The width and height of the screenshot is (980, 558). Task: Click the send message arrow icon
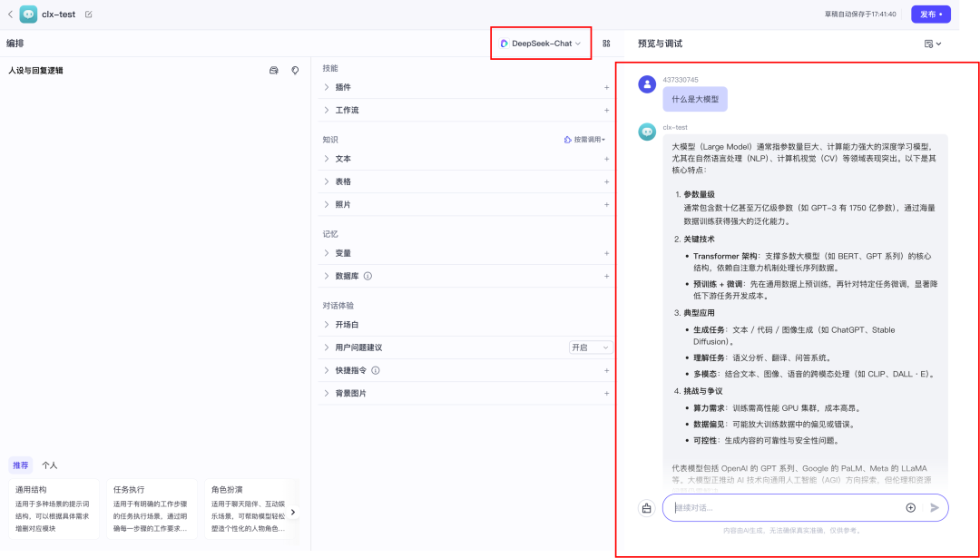point(935,507)
